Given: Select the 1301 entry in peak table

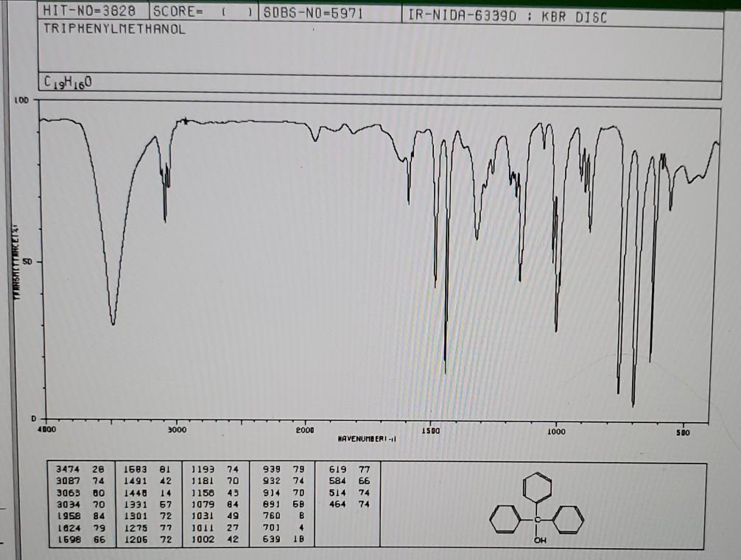Looking at the screenshot, I should (147, 516).
